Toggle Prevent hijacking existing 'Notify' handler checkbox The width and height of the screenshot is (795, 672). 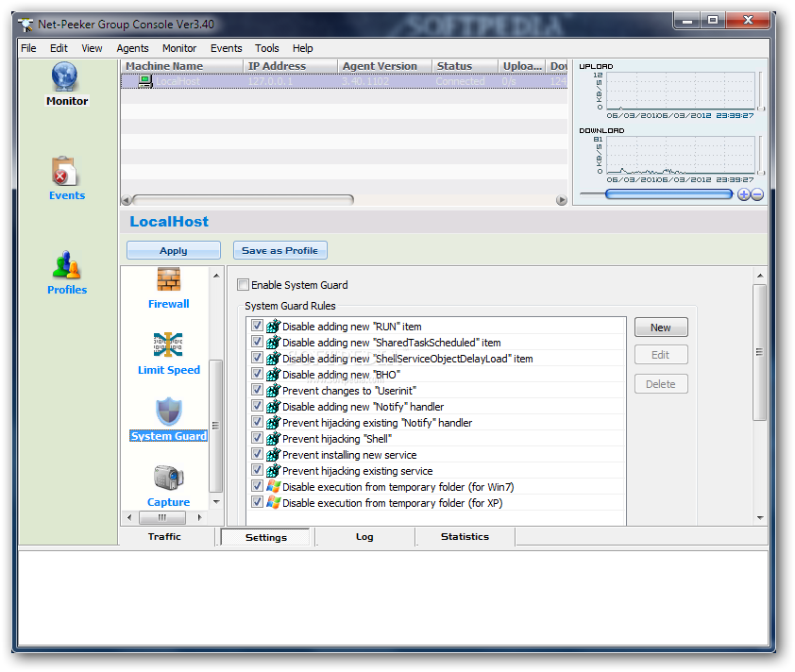click(x=257, y=422)
